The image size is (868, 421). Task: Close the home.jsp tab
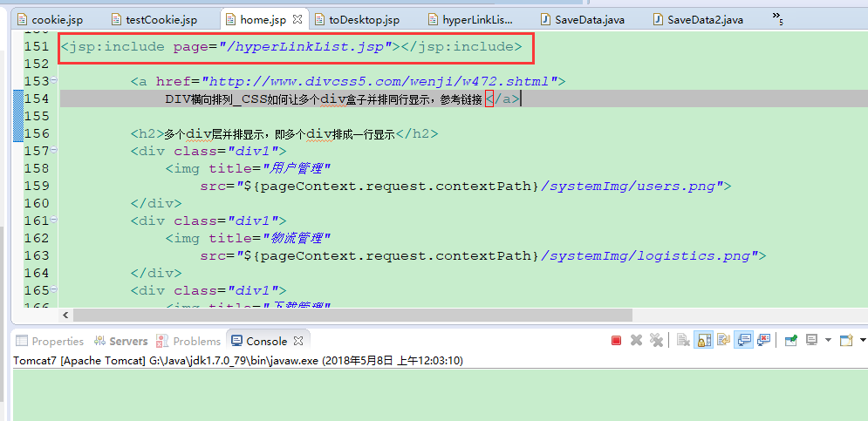[297, 19]
